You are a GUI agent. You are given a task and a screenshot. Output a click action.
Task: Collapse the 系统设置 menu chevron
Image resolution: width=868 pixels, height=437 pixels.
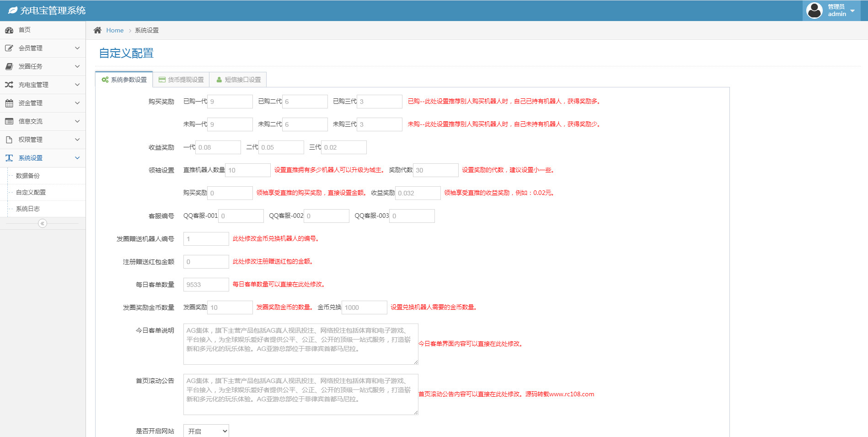77,158
